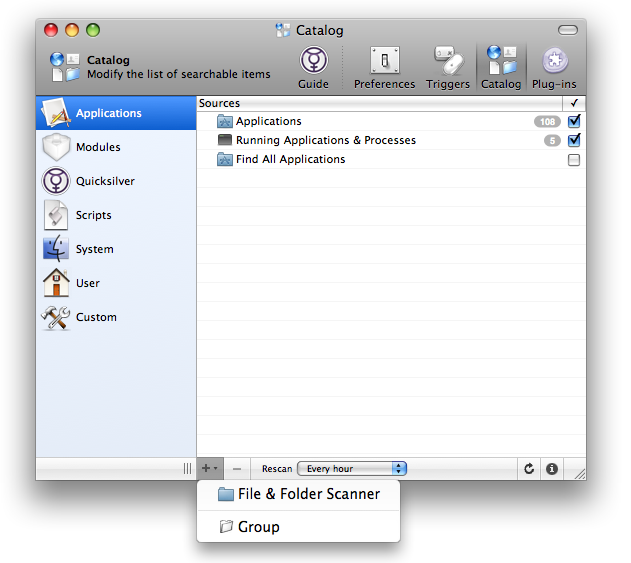631x563 pixels.
Task: Select the Quicksilver sidebar item
Action: click(x=116, y=181)
